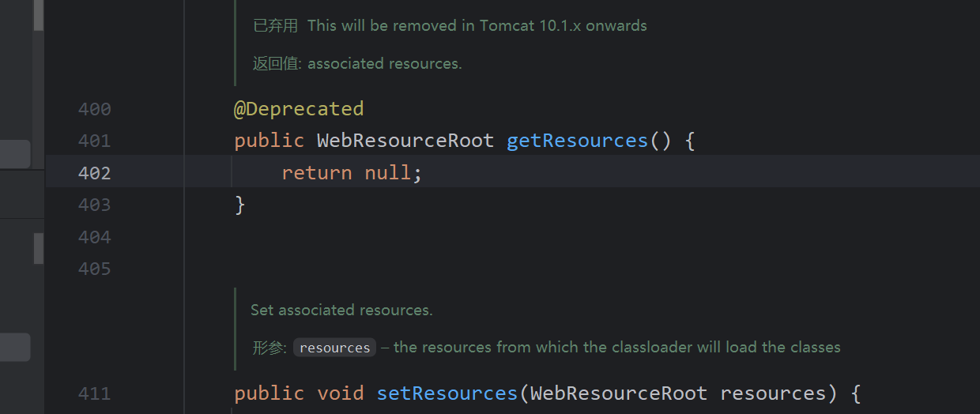This screenshot has height=414, width=980.
Task: Click line number 405 in the gutter
Action: 94,269
